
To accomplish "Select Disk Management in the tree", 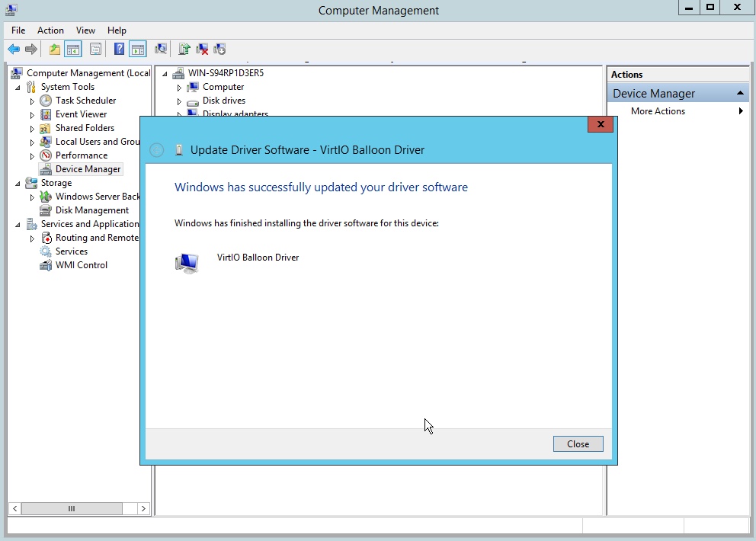I will (91, 210).
